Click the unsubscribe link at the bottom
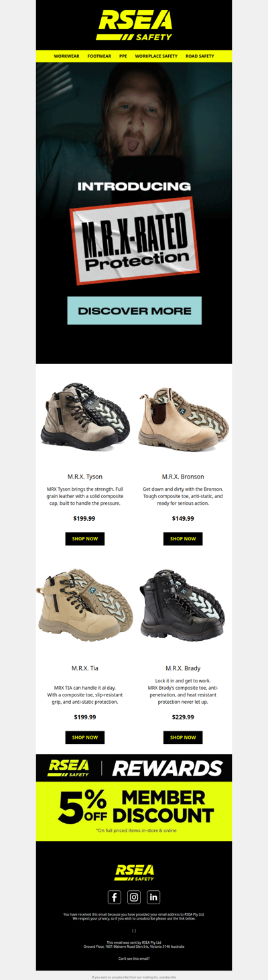 168,977
